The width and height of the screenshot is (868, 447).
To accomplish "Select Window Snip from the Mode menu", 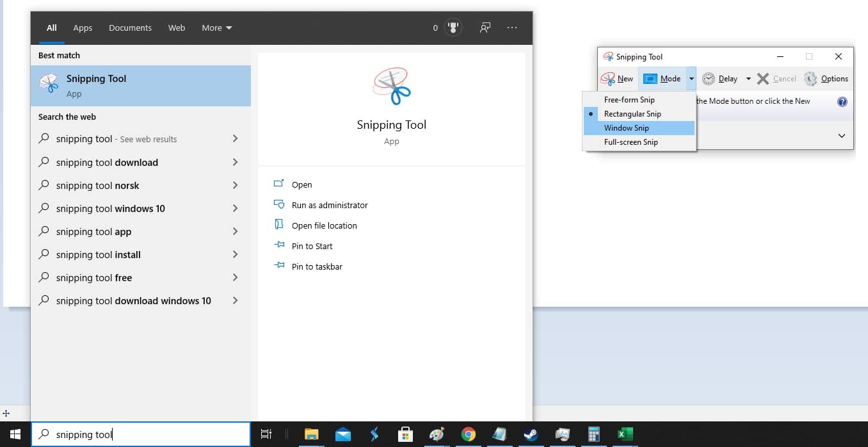I will 627,127.
